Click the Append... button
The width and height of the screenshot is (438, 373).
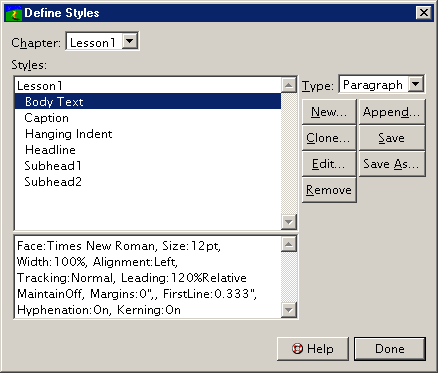click(392, 112)
